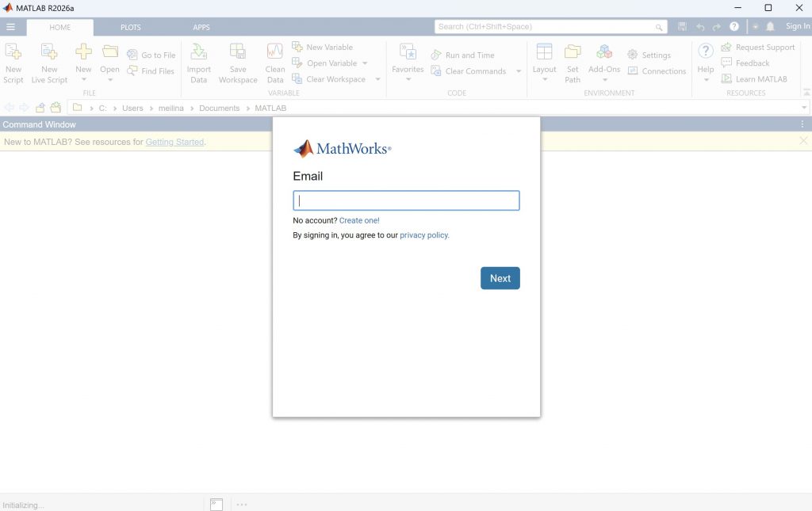Click the New plus icon

83,51
